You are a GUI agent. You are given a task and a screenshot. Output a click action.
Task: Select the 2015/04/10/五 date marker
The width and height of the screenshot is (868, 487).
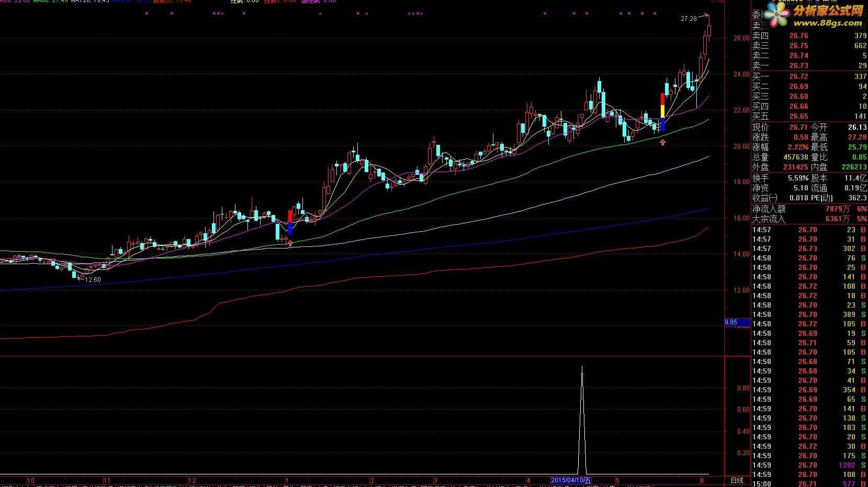[x=571, y=480]
